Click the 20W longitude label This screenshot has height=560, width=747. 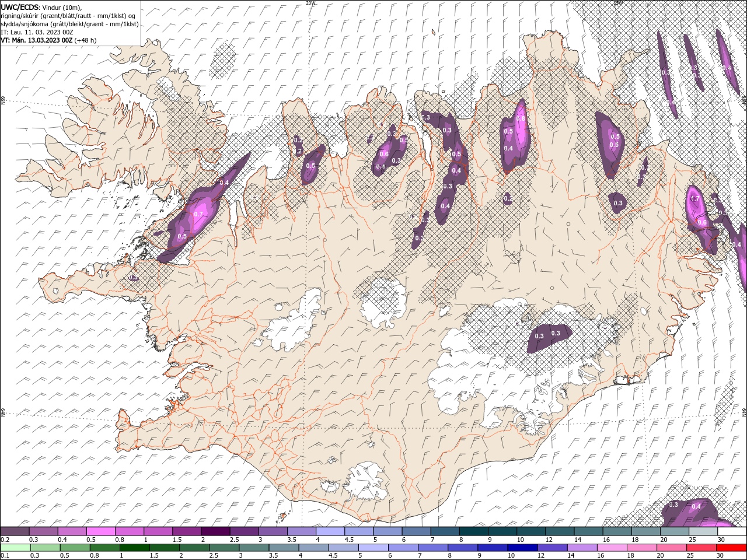(x=310, y=3)
